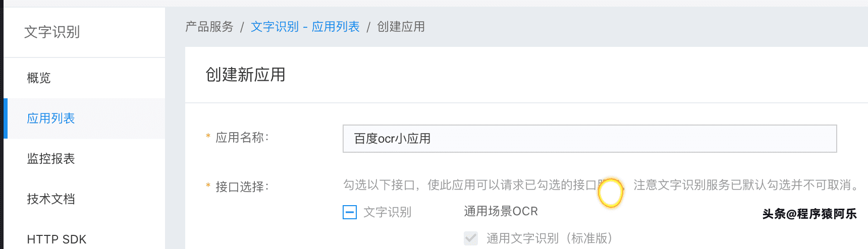Toggle the indeterminate 文字识别 checkbox box
868x249 pixels.
[x=350, y=212]
